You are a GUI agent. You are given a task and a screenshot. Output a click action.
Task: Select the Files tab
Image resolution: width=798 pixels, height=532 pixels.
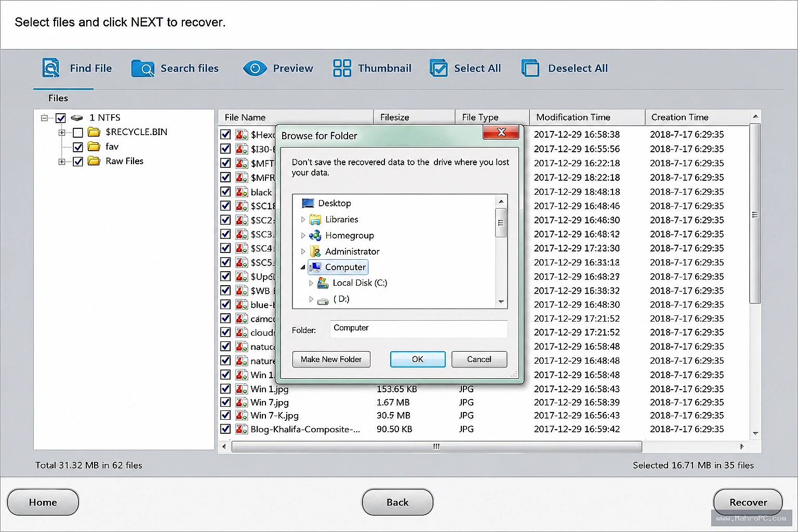coord(58,98)
